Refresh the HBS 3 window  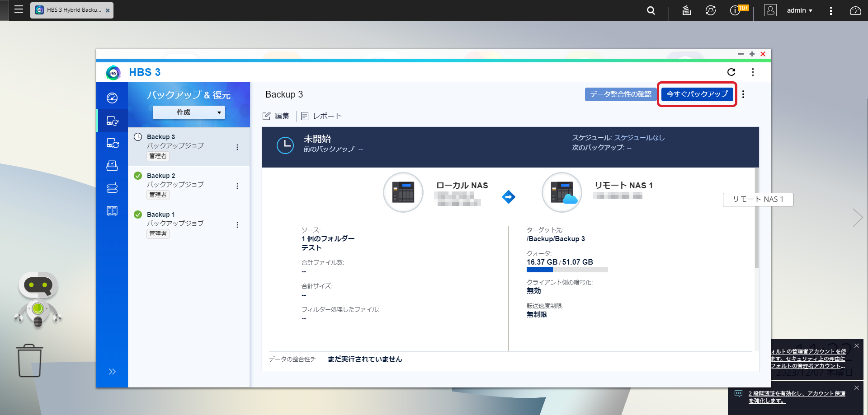tap(731, 72)
